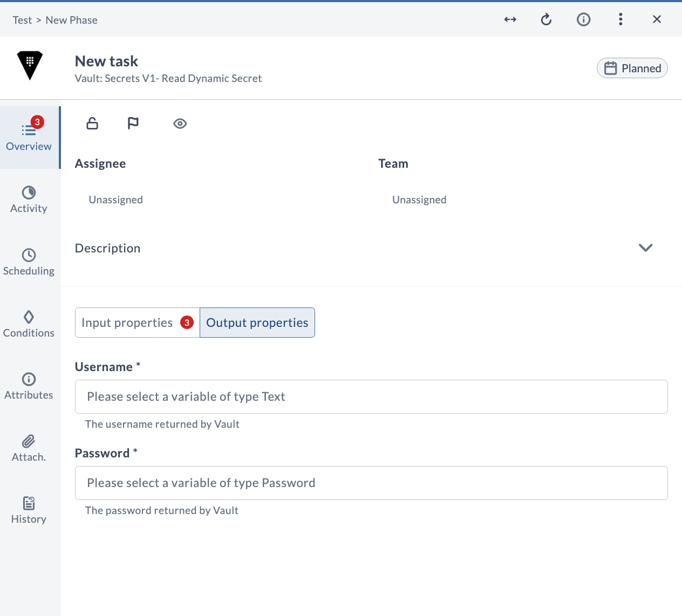Open the three-dot more options menu
The height and width of the screenshot is (616, 682).
point(620,19)
